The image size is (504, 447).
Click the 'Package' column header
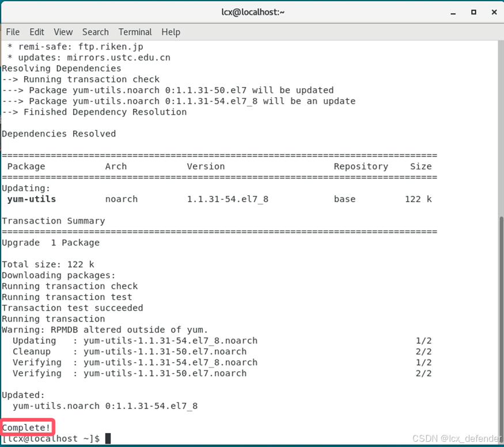point(26,166)
